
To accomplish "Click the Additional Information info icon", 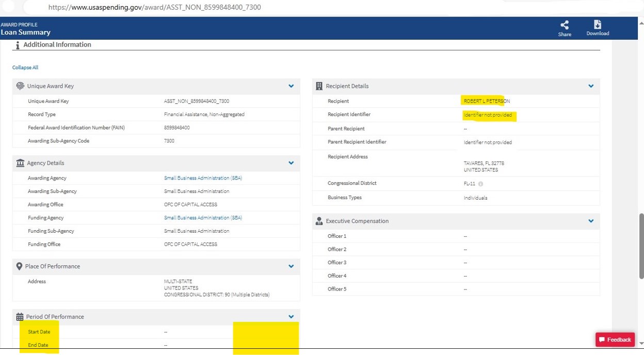I will pos(18,45).
